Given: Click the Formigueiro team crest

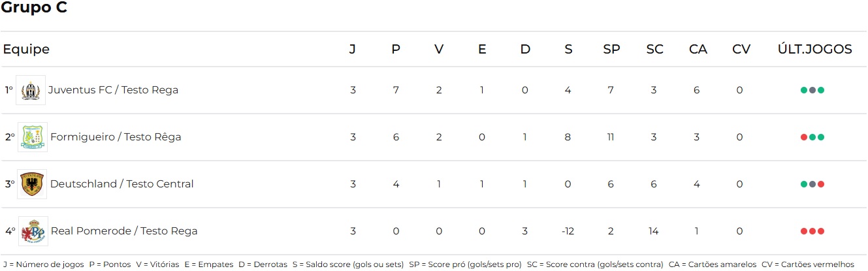Looking at the screenshot, I should pos(33,137).
